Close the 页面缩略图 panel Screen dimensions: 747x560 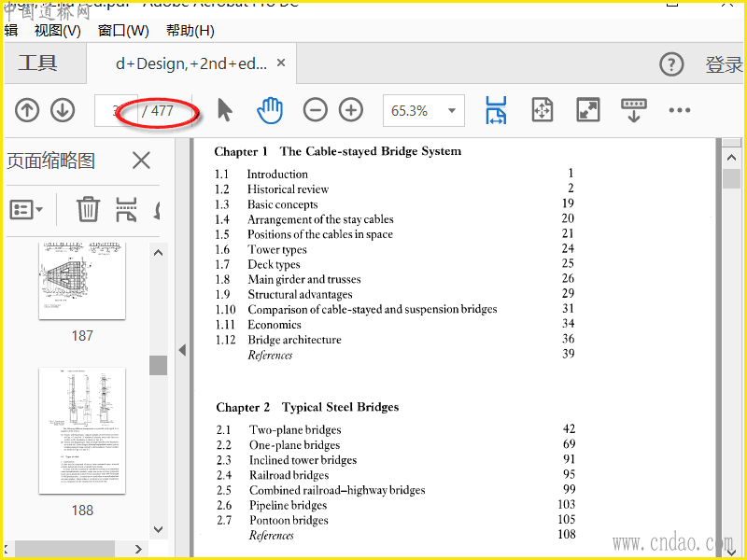pos(141,161)
